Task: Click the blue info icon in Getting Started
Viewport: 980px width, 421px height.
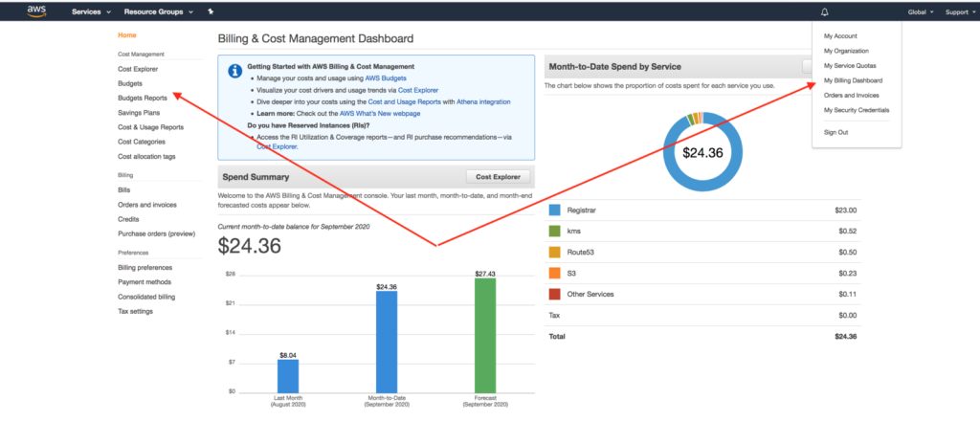Action: click(x=235, y=71)
